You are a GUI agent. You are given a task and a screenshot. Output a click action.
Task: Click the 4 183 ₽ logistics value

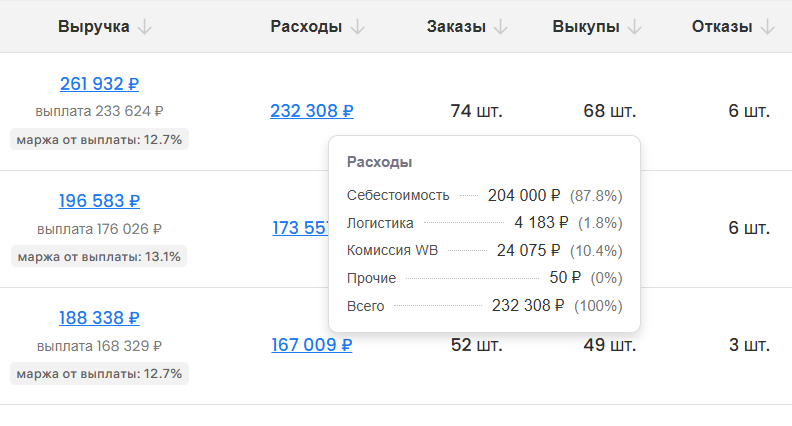click(541, 223)
